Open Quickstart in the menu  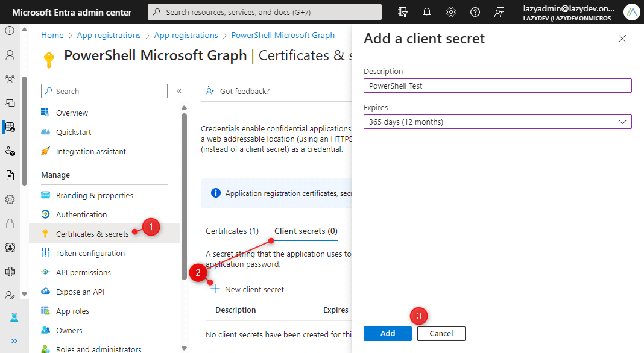(x=74, y=132)
